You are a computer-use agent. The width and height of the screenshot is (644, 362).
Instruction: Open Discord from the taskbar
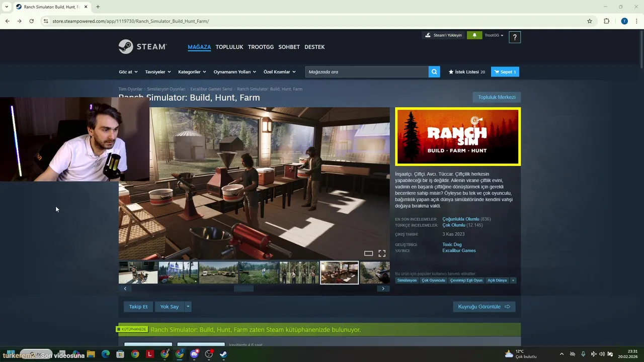[x=194, y=354]
